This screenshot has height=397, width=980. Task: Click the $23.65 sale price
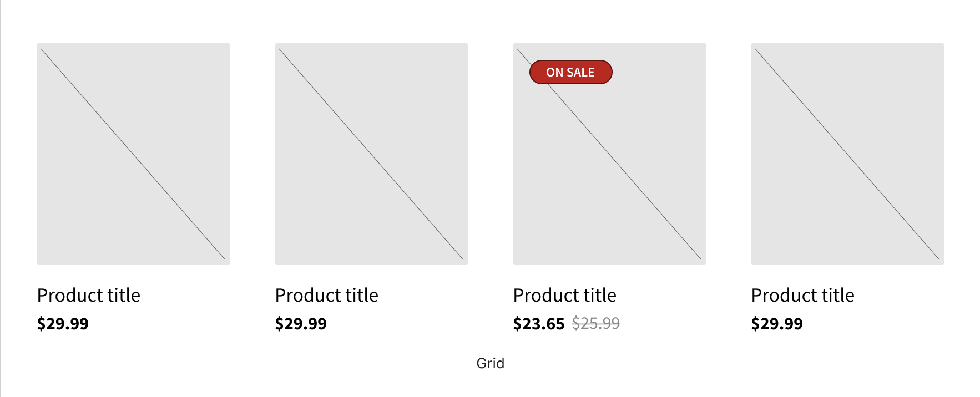pyautogui.click(x=538, y=323)
